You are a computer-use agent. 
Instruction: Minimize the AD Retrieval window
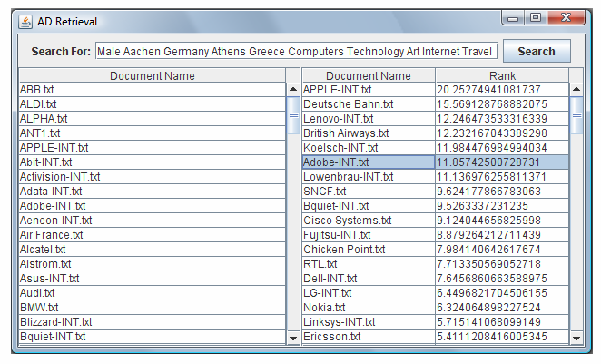(513, 18)
